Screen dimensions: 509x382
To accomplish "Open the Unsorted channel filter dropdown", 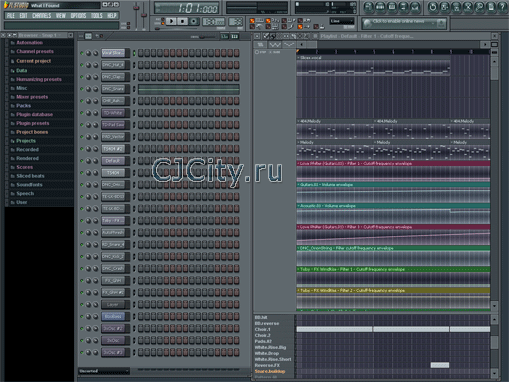I will (x=104, y=371).
